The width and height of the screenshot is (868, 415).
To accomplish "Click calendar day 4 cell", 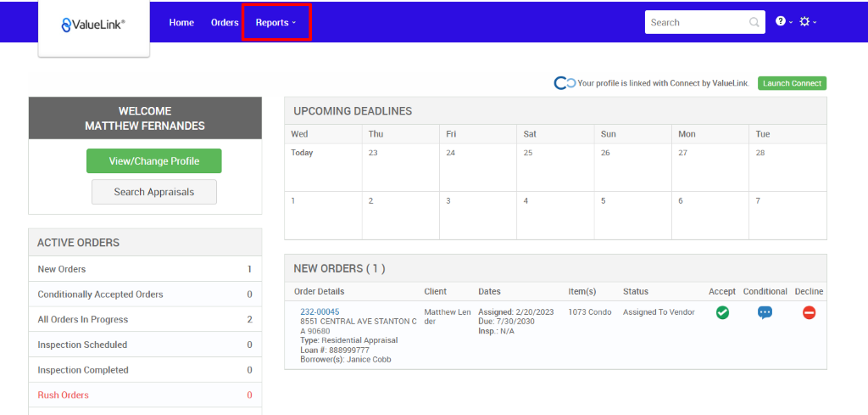I will tap(556, 216).
